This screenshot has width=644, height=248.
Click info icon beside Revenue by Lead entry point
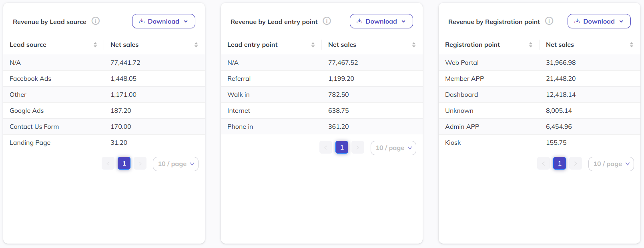pyautogui.click(x=327, y=21)
